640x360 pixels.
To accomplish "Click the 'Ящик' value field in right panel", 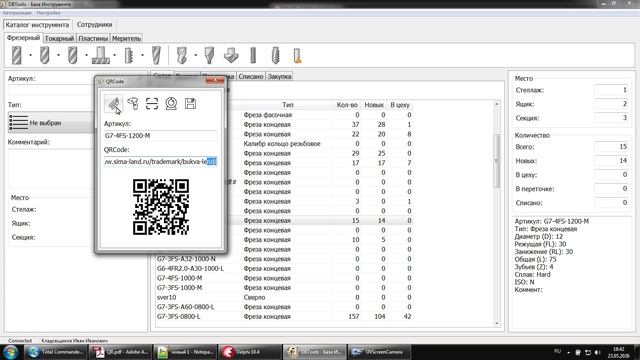I will pyautogui.click(x=611, y=104).
